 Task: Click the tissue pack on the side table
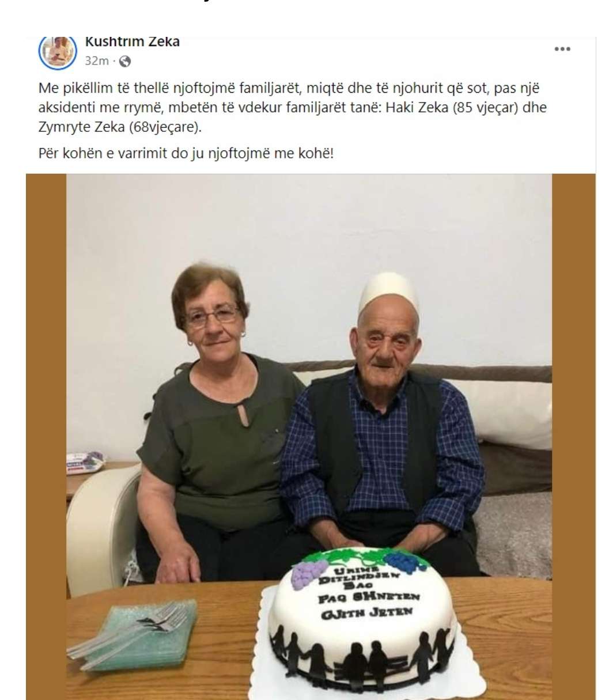85,462
